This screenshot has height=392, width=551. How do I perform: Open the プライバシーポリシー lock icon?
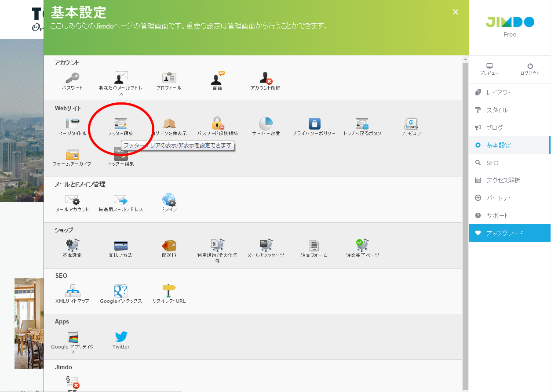coord(314,123)
